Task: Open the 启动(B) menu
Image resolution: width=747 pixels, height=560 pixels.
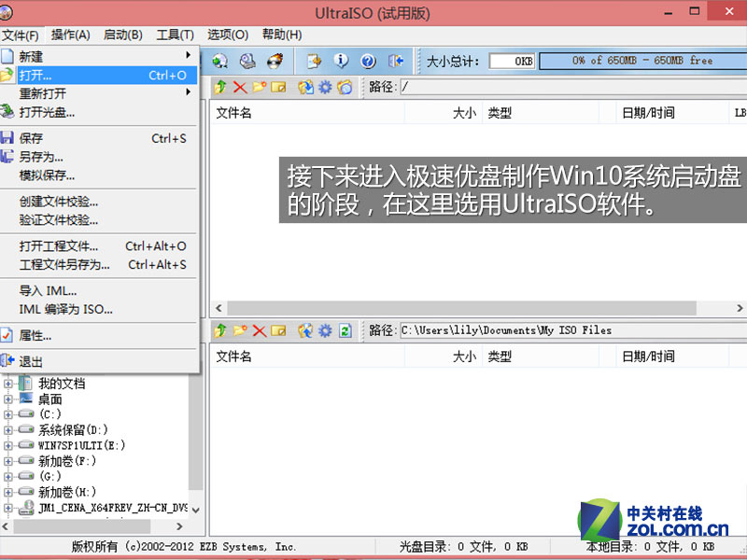Action: tap(123, 35)
